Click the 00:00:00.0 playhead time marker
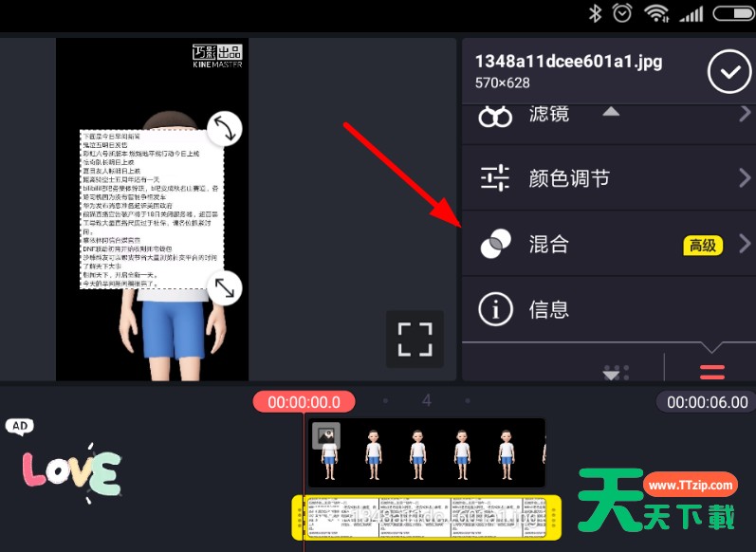 tap(304, 401)
